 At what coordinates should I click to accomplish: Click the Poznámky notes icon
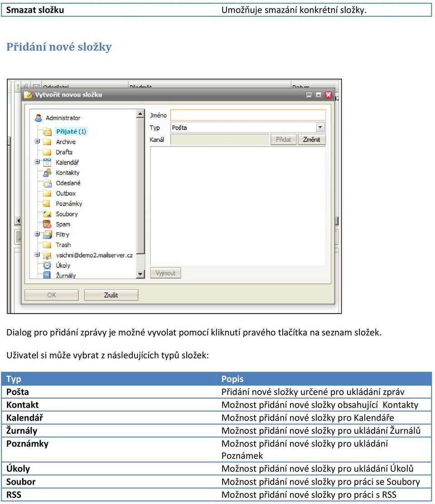pos(47,204)
